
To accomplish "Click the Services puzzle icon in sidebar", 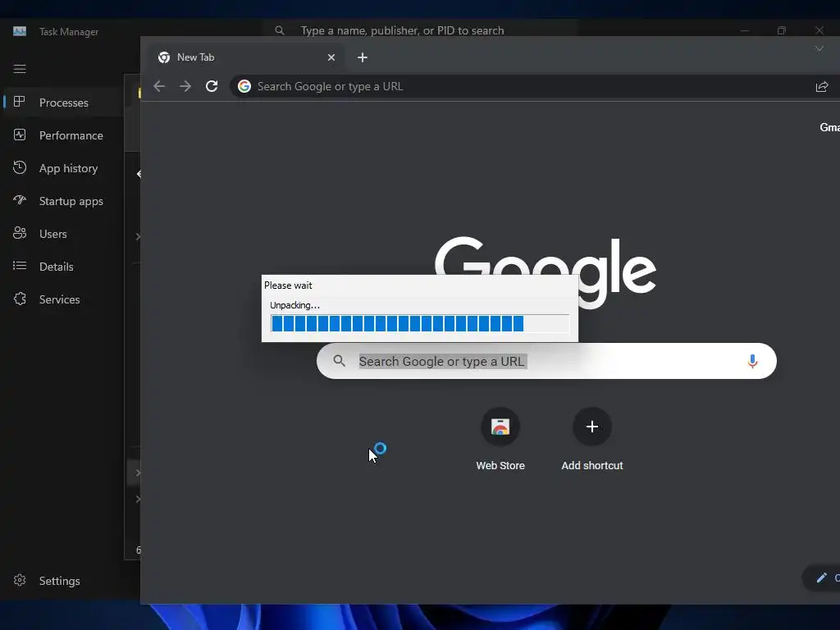I will 20,299.
